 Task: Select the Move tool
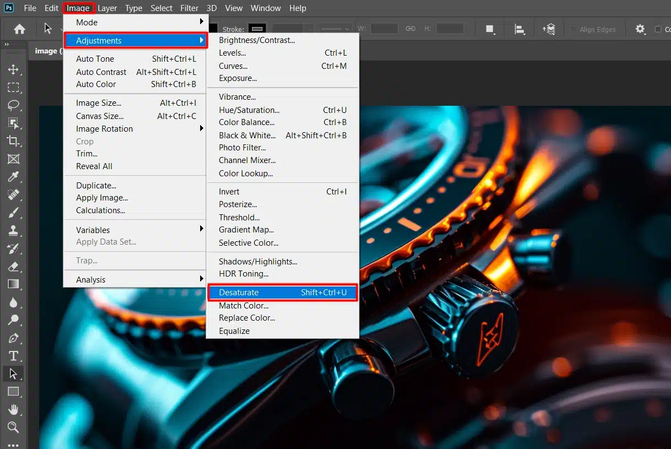pos(13,69)
